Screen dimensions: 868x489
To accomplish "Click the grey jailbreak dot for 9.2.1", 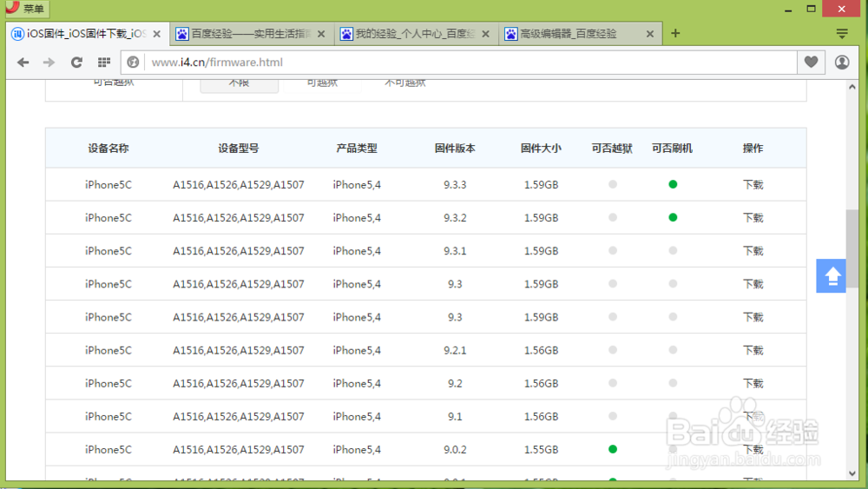I will pyautogui.click(x=612, y=350).
